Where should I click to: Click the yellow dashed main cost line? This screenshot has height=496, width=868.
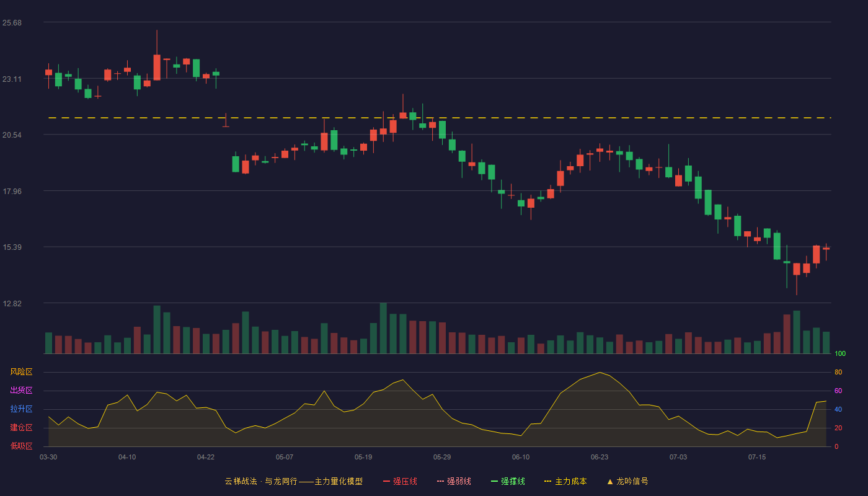click(x=439, y=118)
